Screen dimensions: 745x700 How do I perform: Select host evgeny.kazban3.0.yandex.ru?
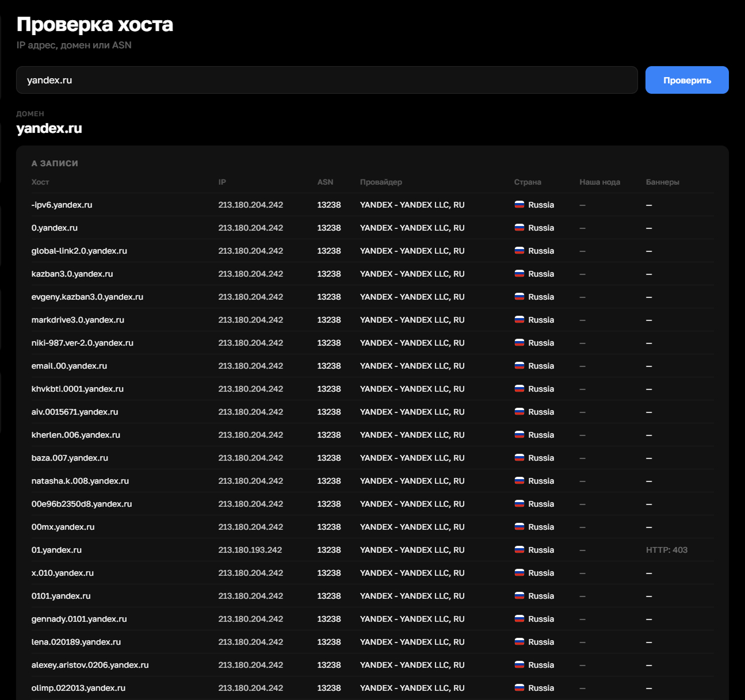(x=87, y=297)
